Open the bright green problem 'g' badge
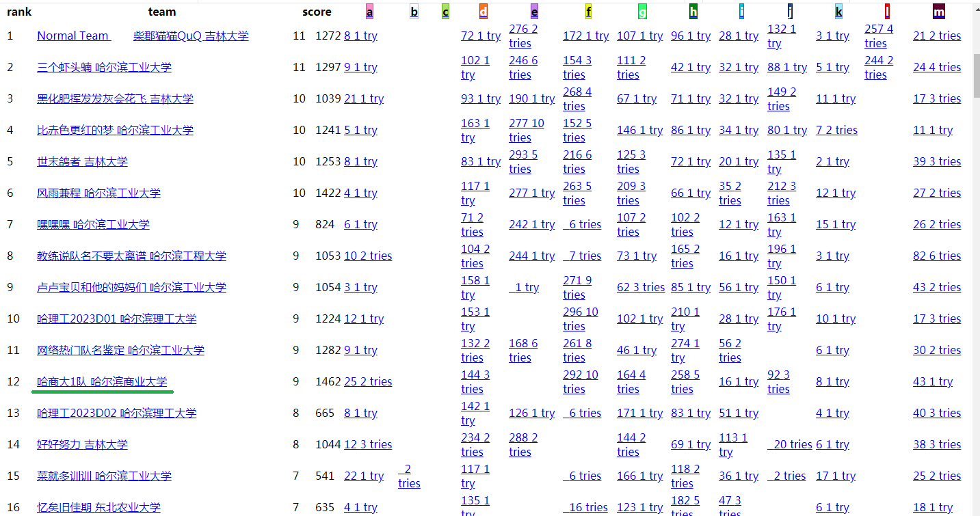980x516 pixels. pyautogui.click(x=642, y=12)
